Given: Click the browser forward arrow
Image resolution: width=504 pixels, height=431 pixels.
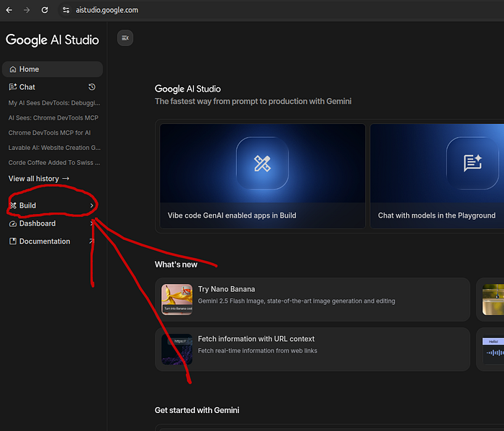Looking at the screenshot, I should 27,10.
